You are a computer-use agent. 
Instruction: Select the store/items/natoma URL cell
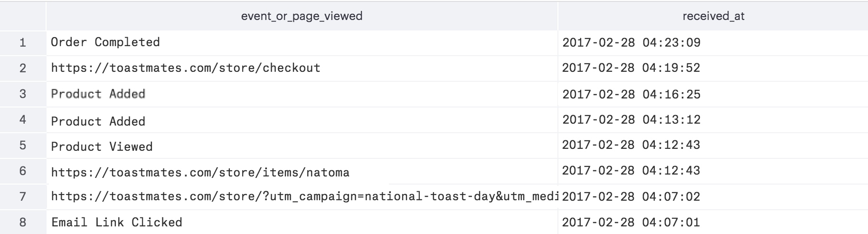point(200,172)
